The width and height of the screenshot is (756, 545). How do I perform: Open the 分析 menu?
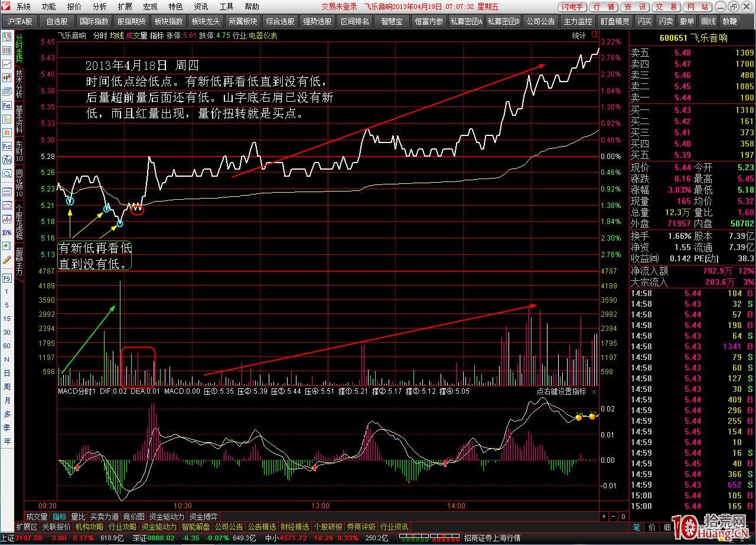100,7
